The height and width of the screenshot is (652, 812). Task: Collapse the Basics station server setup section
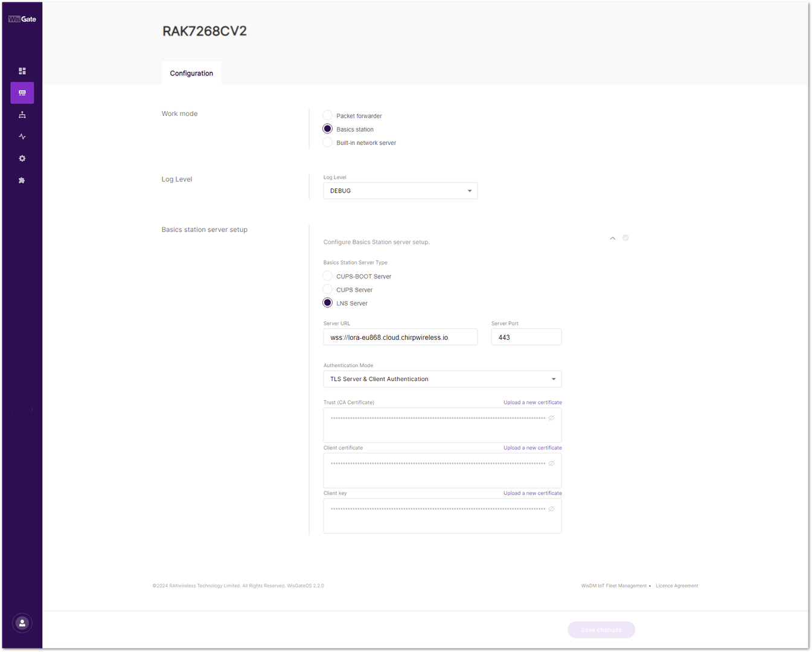click(x=613, y=238)
